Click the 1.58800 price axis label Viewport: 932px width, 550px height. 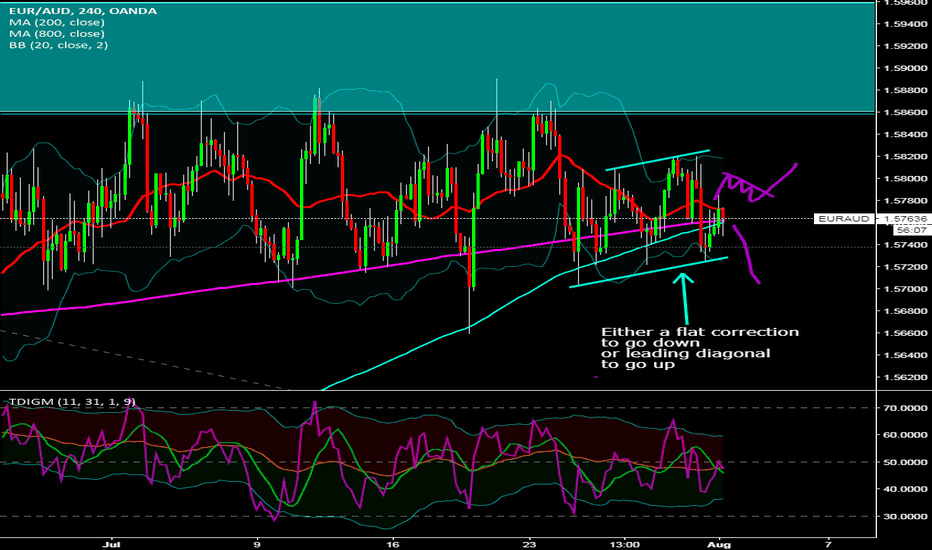click(x=905, y=90)
